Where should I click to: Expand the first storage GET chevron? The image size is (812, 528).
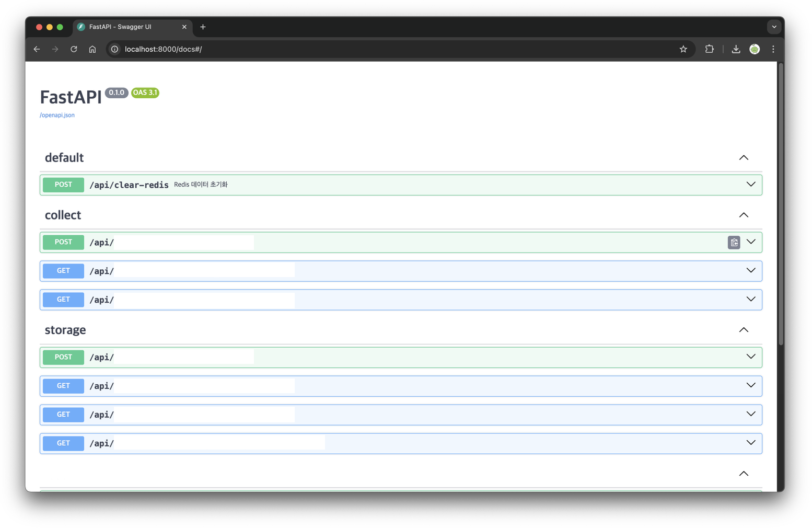[750, 386]
